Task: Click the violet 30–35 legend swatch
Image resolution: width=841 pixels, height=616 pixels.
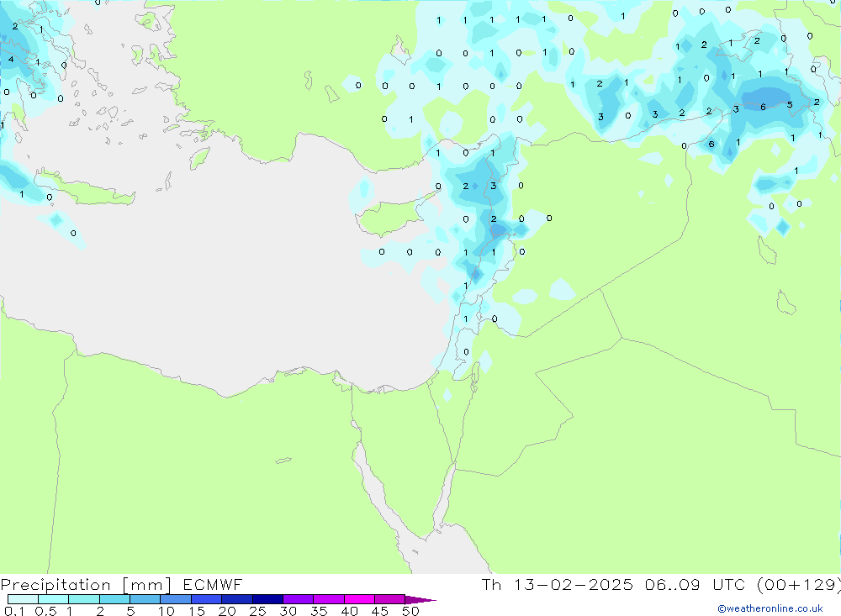Action: pos(299,599)
